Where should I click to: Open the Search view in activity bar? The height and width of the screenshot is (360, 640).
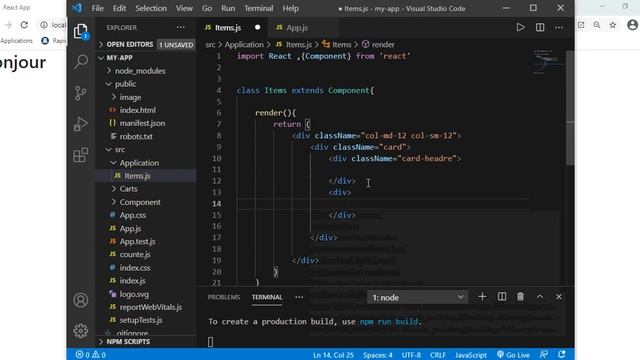pyautogui.click(x=81, y=62)
